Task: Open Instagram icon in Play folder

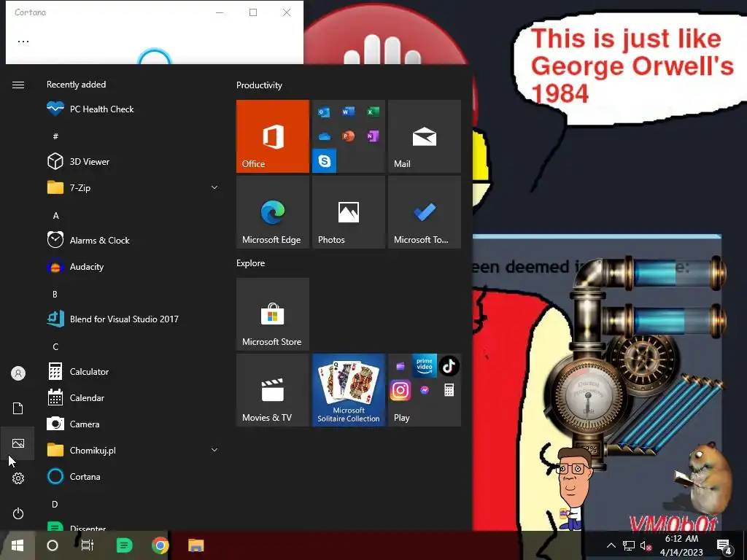Action: click(400, 390)
